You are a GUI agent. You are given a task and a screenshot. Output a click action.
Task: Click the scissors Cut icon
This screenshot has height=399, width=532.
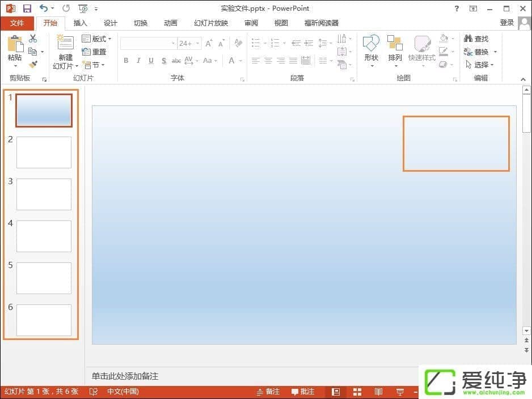tap(33, 38)
